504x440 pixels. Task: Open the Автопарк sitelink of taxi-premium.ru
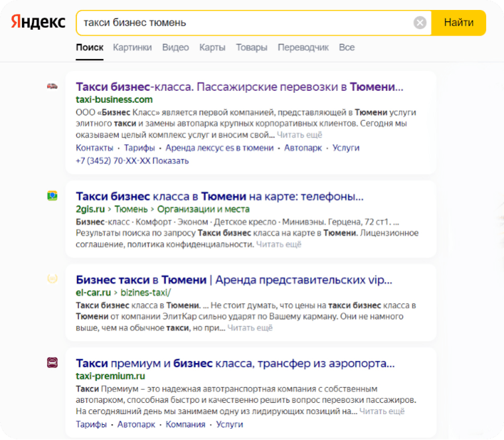point(136,424)
